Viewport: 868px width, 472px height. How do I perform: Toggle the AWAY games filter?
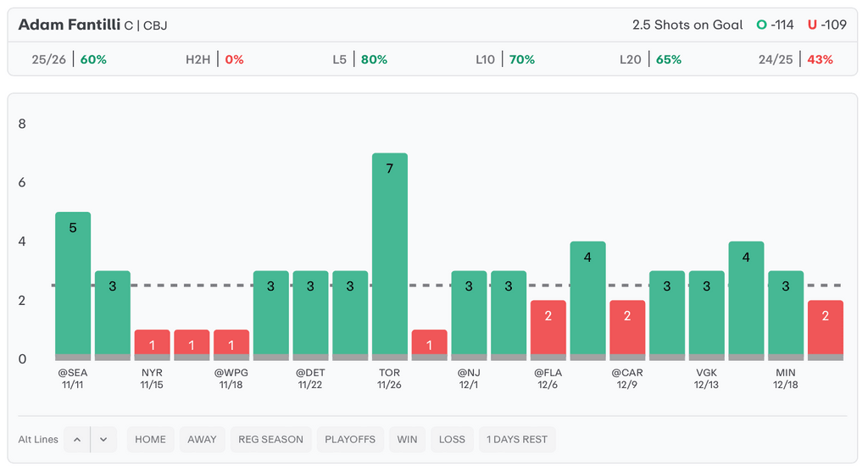tap(202, 439)
